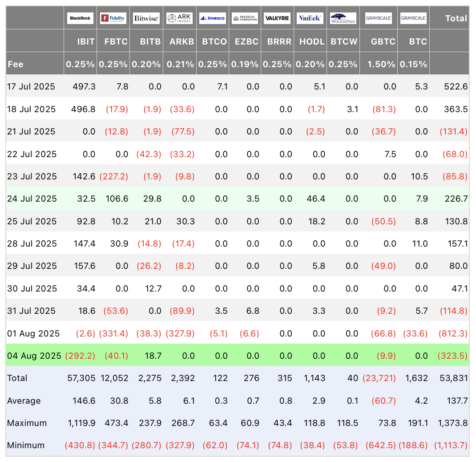Select the Total column header

(456, 18)
